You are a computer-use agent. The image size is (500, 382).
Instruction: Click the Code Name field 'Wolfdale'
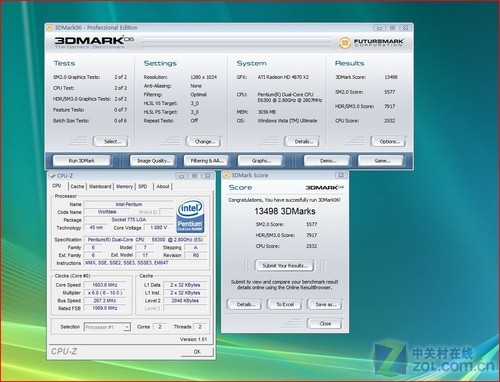107,212
